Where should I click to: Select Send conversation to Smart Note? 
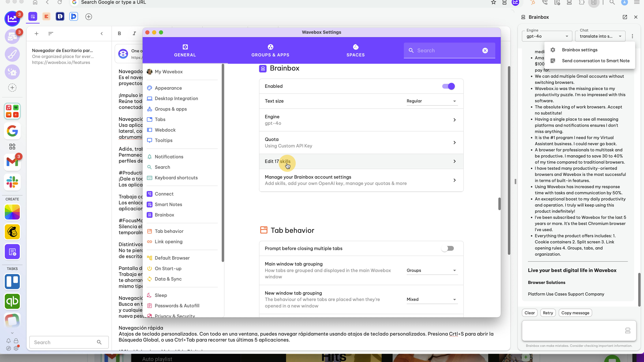(589, 61)
